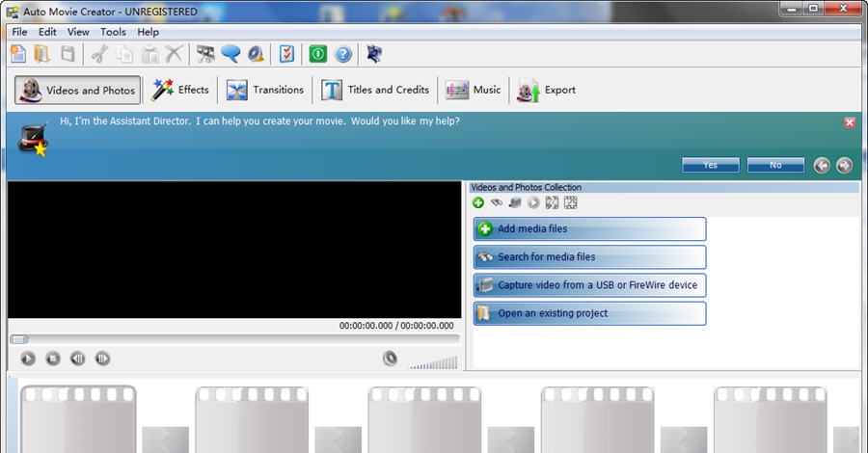
Task: Click the copy icon in toolbar
Action: [125, 54]
